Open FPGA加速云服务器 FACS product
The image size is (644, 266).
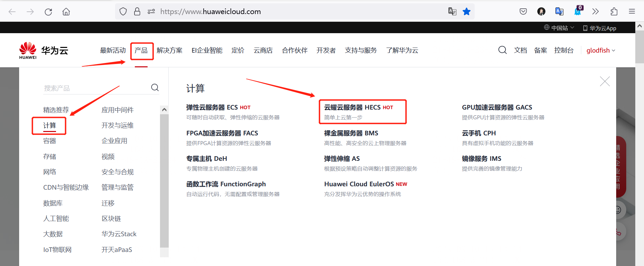tap(222, 133)
